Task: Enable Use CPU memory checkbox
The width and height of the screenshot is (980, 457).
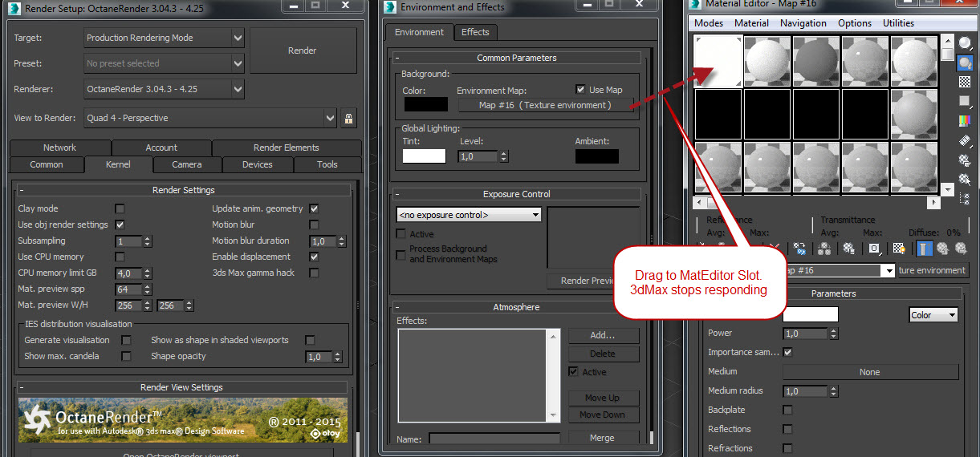Action: [x=120, y=257]
